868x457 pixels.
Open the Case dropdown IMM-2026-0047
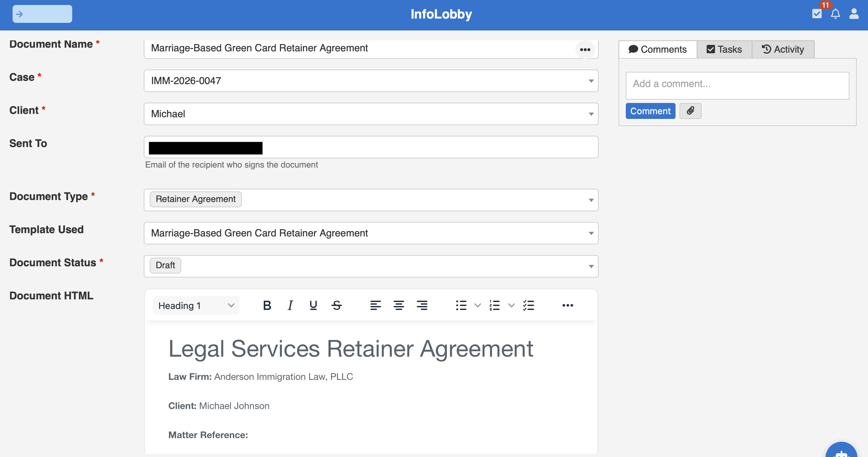371,81
